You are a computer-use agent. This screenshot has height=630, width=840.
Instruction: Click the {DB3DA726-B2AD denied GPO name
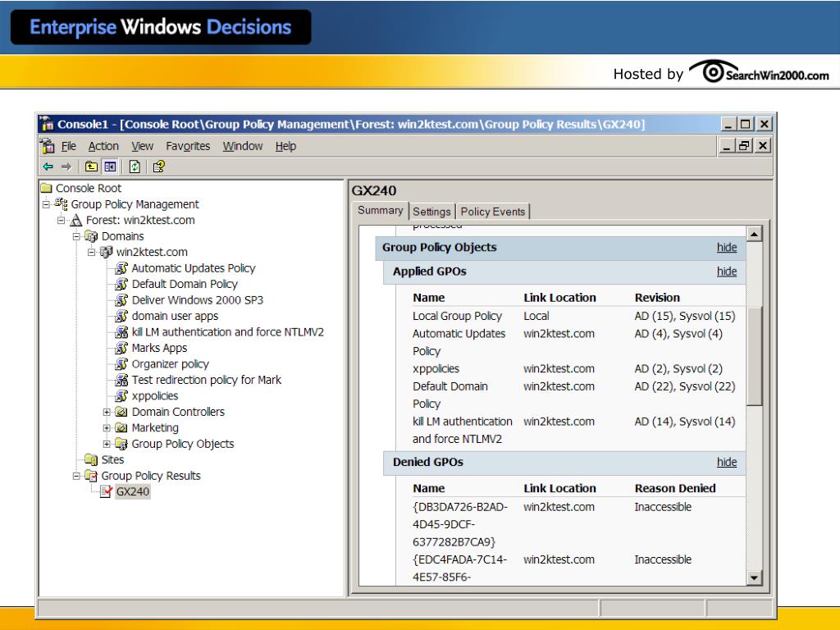(x=460, y=524)
